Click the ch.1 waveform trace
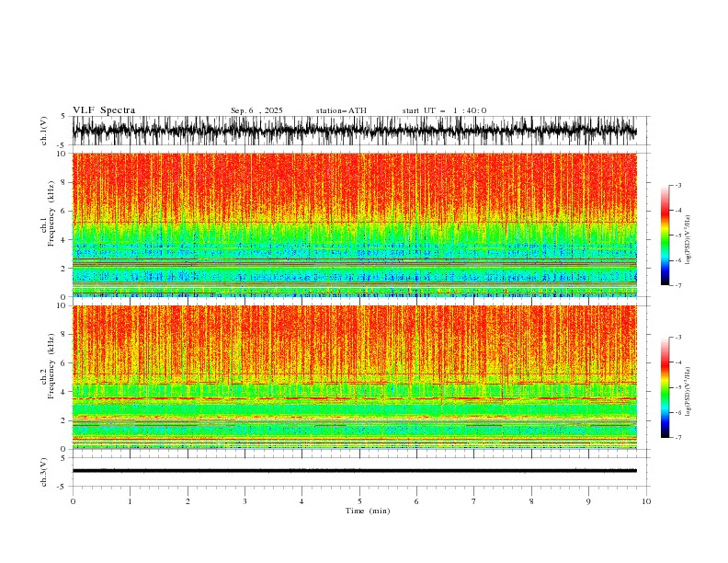The image size is (728, 563). [354, 131]
